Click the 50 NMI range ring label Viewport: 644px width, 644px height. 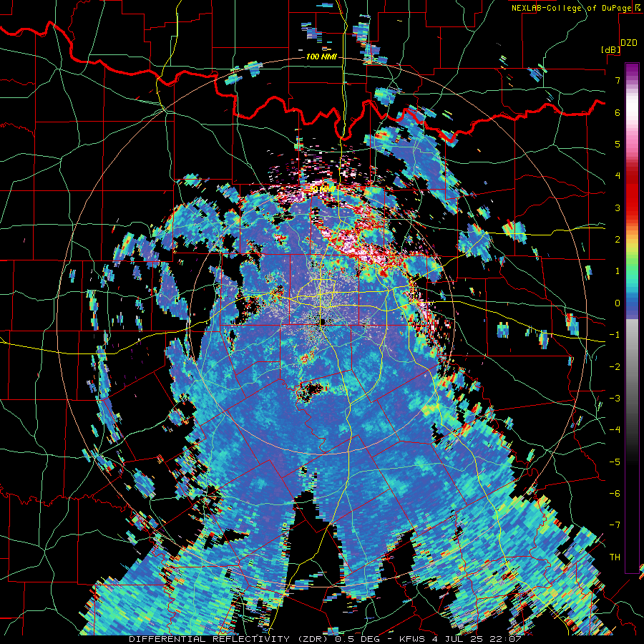[322, 189]
